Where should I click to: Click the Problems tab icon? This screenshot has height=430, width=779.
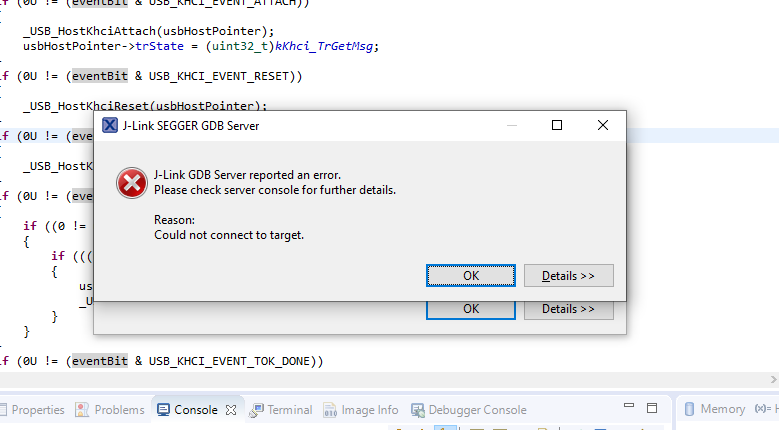pyautogui.click(x=82, y=410)
